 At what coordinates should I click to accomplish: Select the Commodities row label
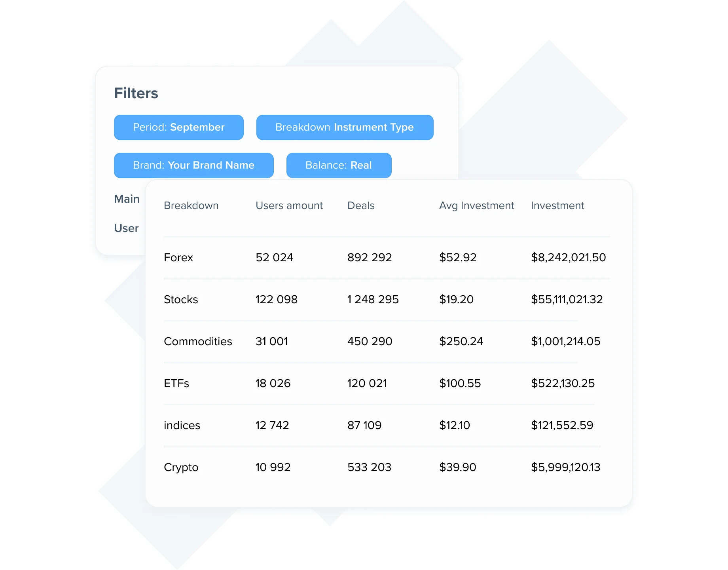(198, 341)
